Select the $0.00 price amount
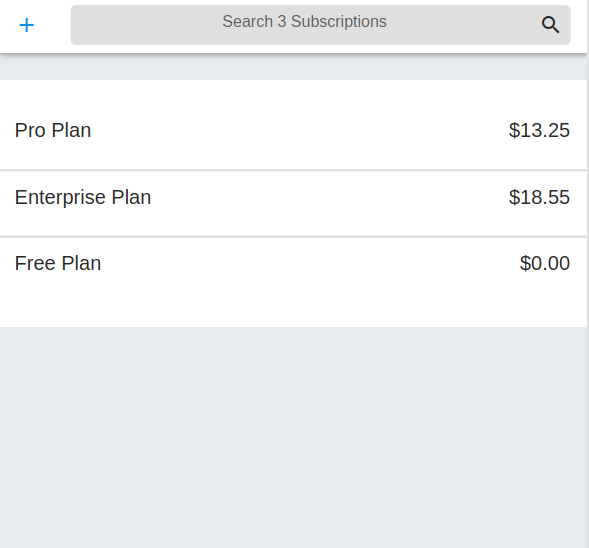Viewport: 589px width, 548px height. pyautogui.click(x=545, y=263)
